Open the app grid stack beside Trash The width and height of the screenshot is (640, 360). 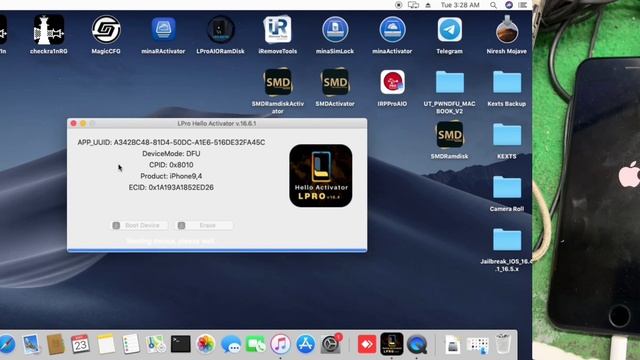click(478, 345)
